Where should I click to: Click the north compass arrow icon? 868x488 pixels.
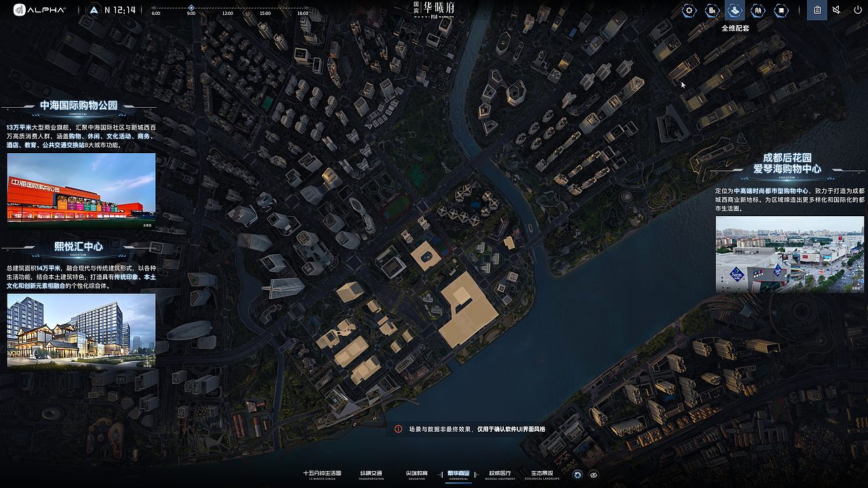[94, 10]
